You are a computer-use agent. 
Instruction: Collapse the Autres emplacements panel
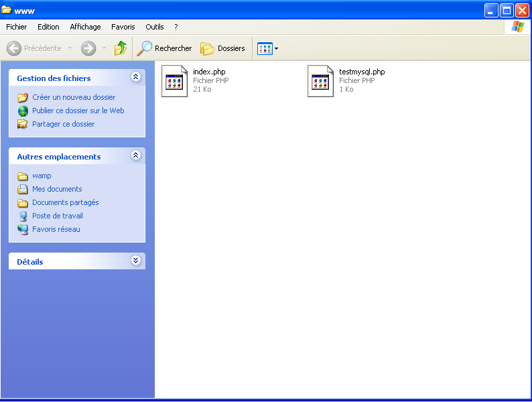136,155
